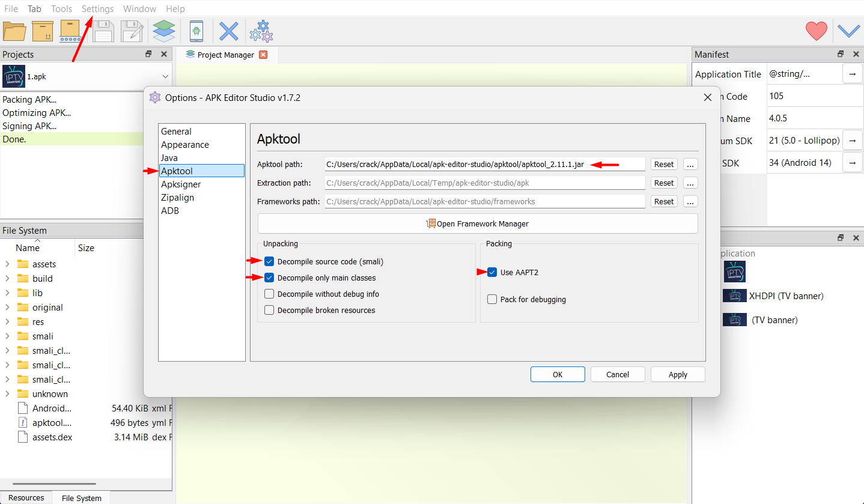
Task: Click the Open APK folder toolbar icon
Action: click(14, 31)
